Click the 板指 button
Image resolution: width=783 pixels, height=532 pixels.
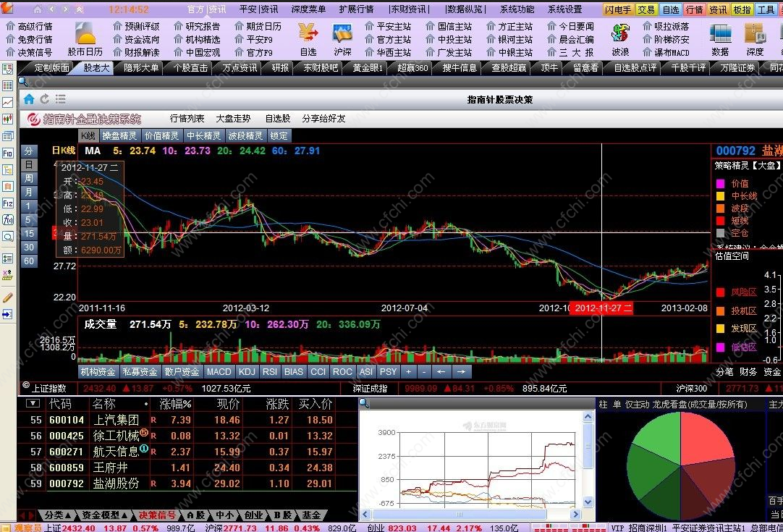(742, 9)
